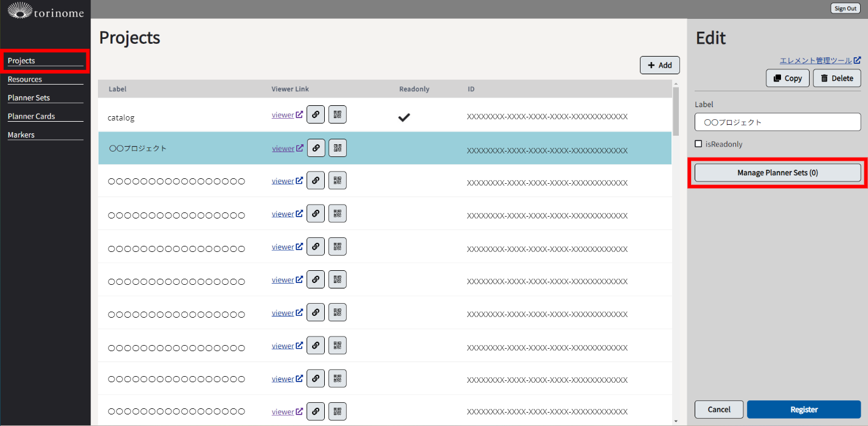Image resolution: width=868 pixels, height=426 pixels.
Task: Open Planner Cards from the sidebar
Action: pos(31,116)
